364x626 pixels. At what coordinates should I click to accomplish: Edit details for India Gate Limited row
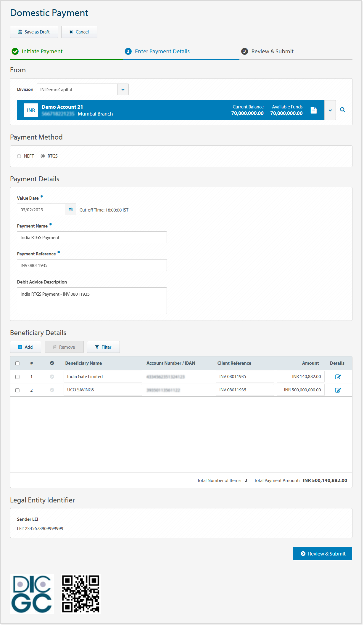click(x=338, y=377)
